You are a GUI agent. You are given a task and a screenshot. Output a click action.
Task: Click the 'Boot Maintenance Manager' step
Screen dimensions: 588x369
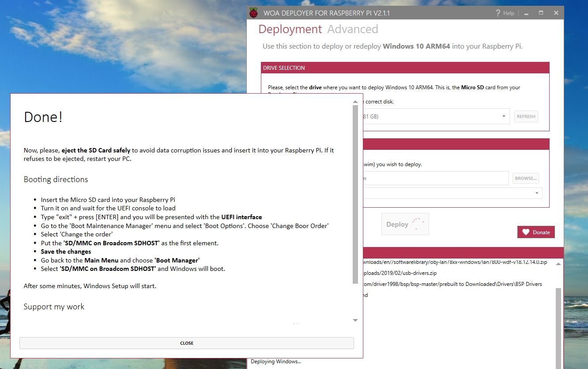185,225
